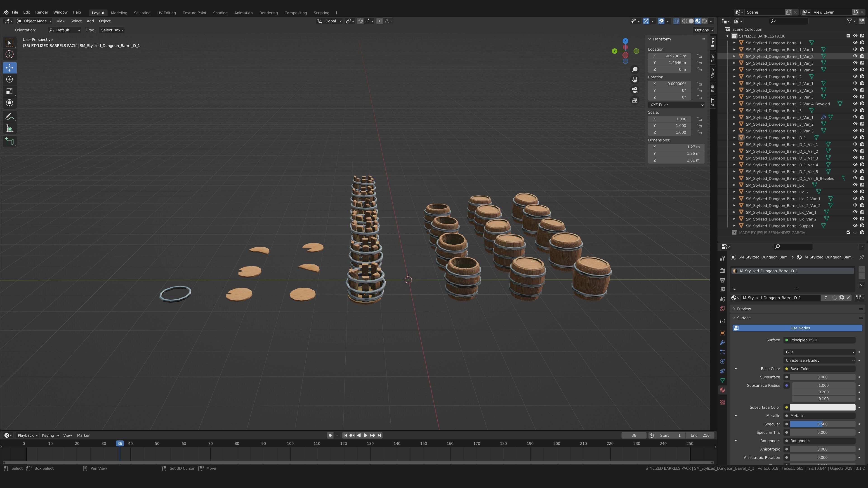Open the XYZ Euler rotation mode dropdown
This screenshot has width=868, height=488.
point(676,105)
